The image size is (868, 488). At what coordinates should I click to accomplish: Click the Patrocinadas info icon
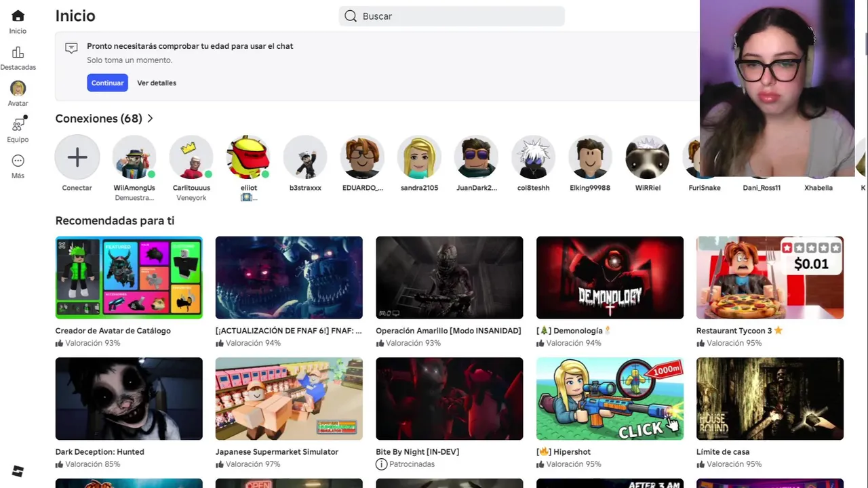tap(381, 464)
